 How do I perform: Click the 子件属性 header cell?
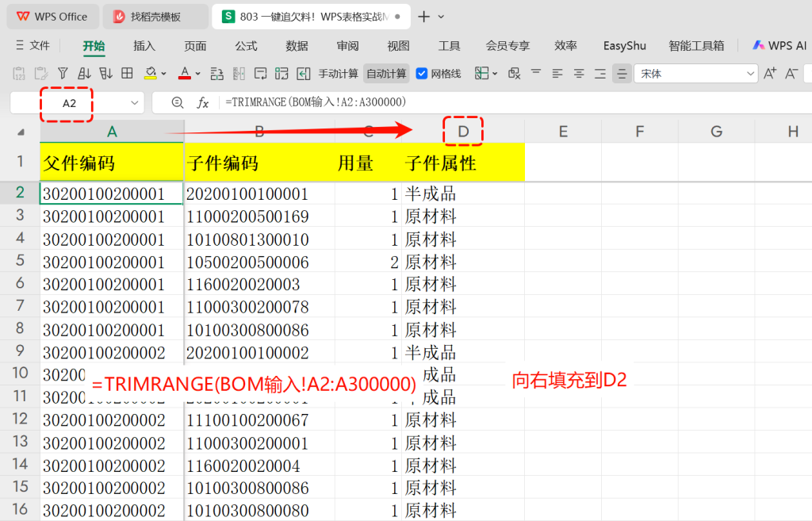(x=463, y=163)
